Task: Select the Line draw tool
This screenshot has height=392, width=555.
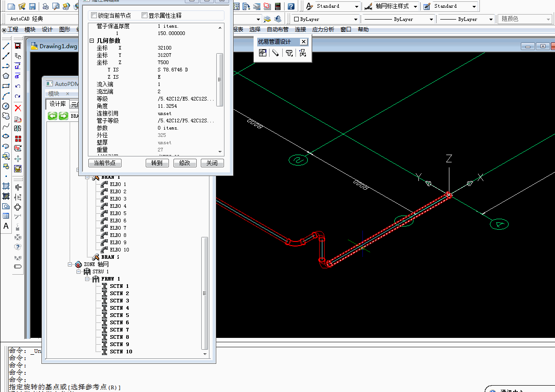Action: pyautogui.click(x=6, y=46)
